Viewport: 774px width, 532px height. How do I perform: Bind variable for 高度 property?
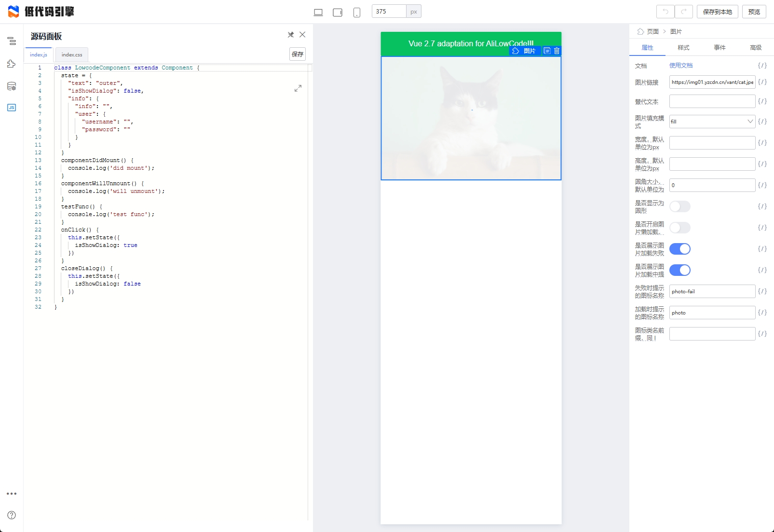point(762,164)
